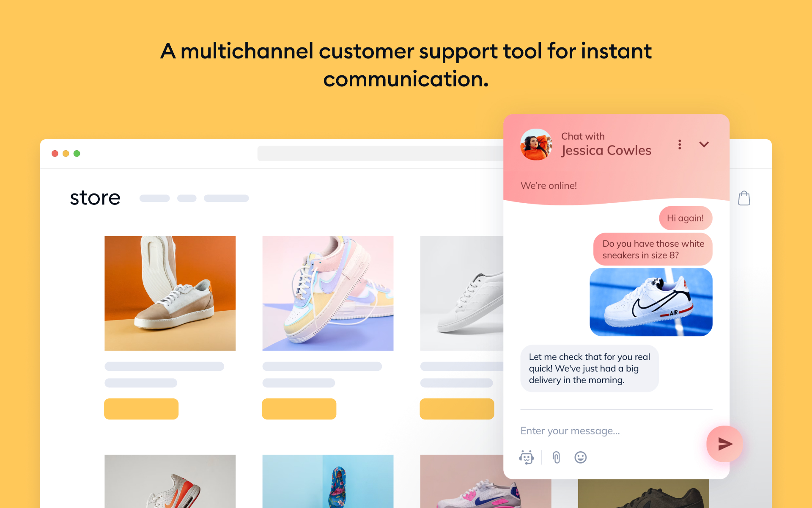Select the floral shoe on blue background
The width and height of the screenshot is (812, 508).
coord(328,481)
